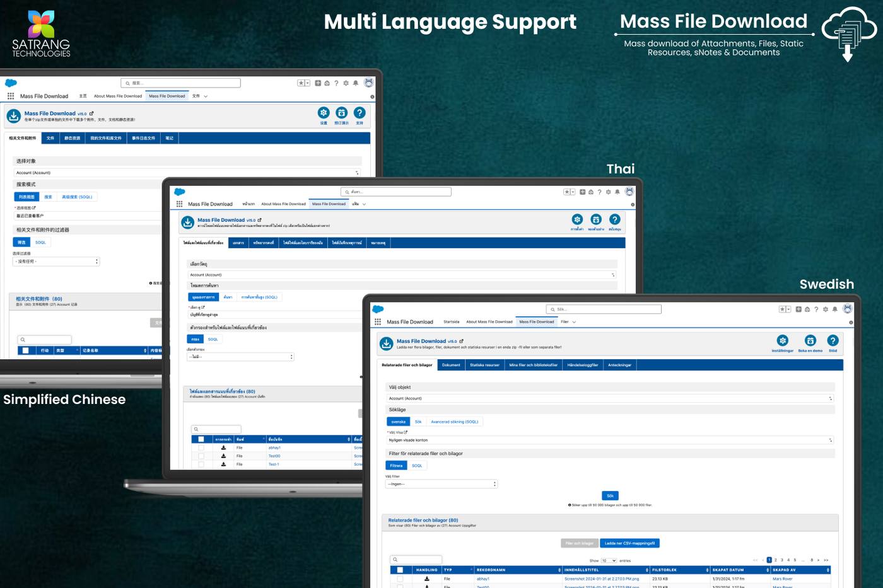
Task: Click the favorites star icon in the header
Action: tap(782, 309)
